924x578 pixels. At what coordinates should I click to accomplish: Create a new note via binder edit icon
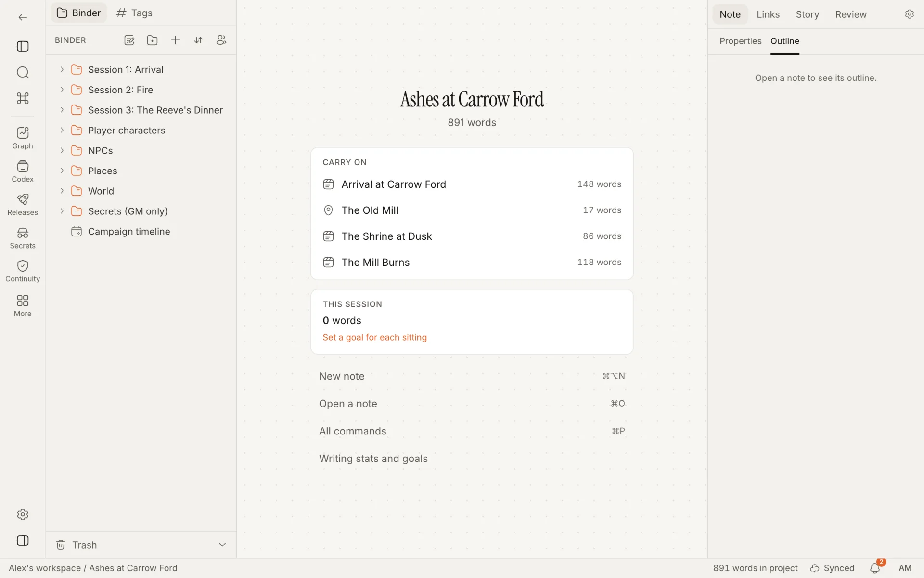click(129, 40)
